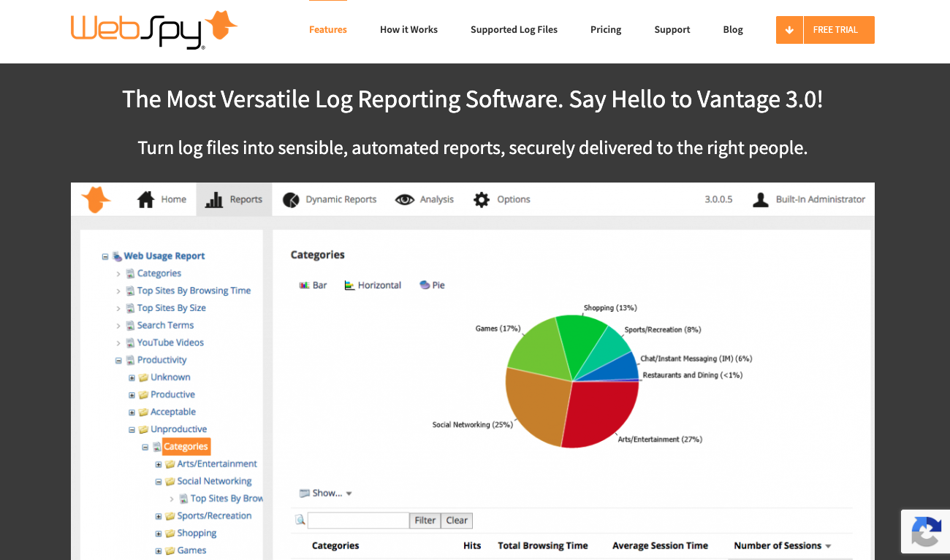Screen dimensions: 950x560
Task: Click the Built-In Administrator label
Action: tap(821, 199)
